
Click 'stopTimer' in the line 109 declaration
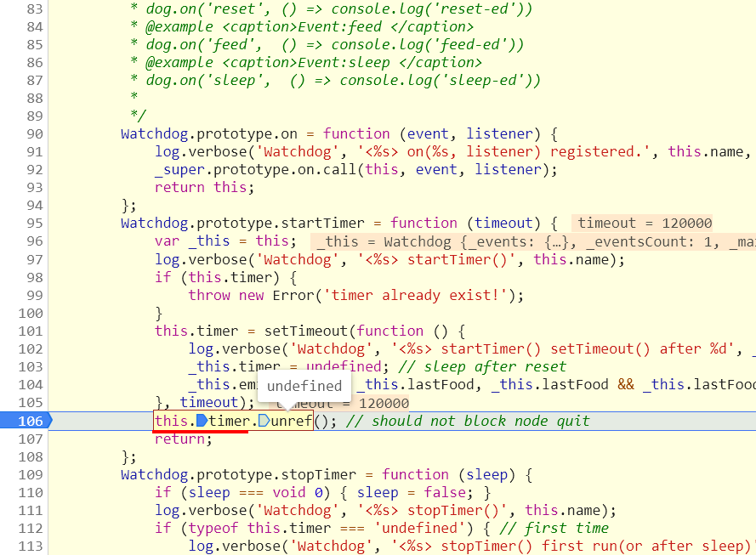coord(318,475)
